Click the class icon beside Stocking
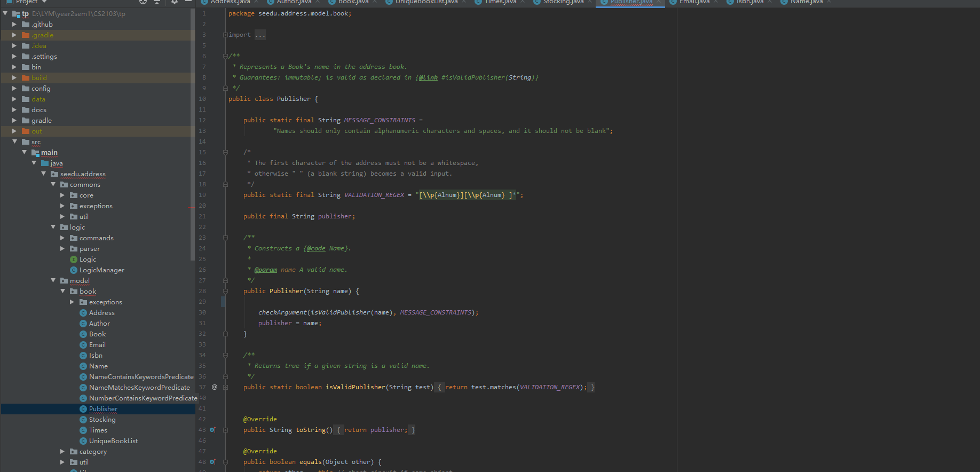 point(83,420)
